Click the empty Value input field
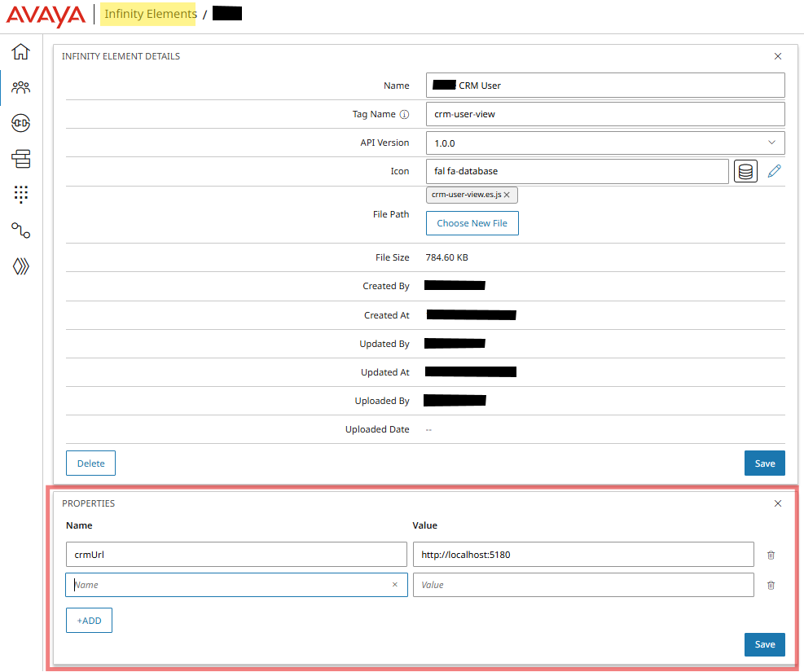Viewport: 804px width, 672px height. tap(583, 584)
